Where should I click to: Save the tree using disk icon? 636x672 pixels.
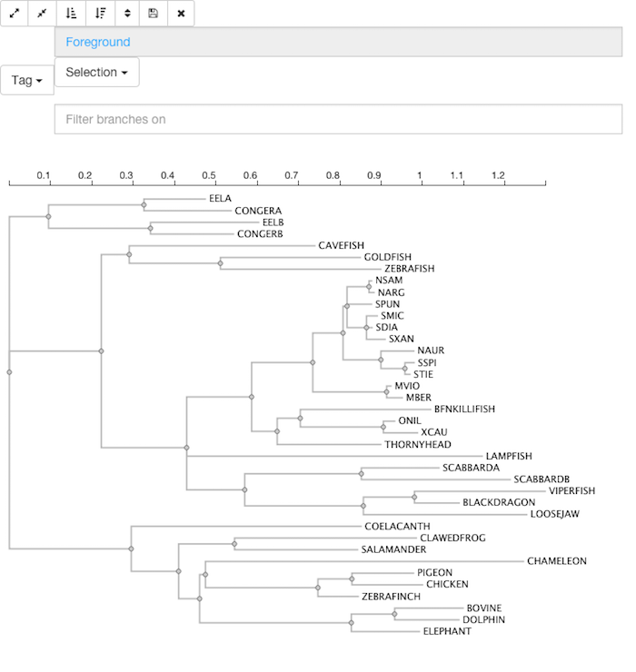click(154, 14)
